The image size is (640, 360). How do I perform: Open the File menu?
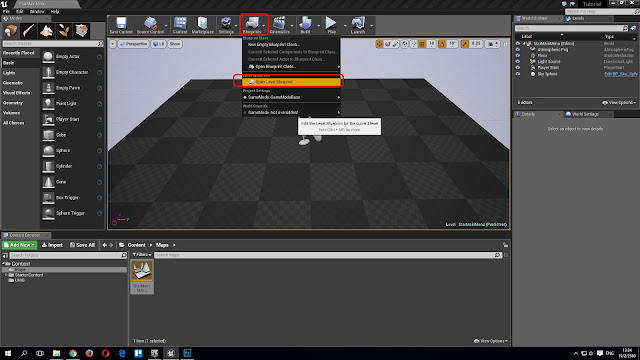7,11
